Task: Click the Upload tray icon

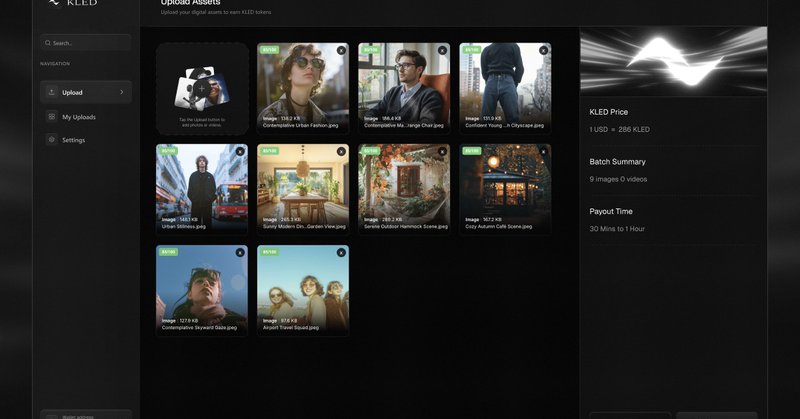Action: point(52,92)
